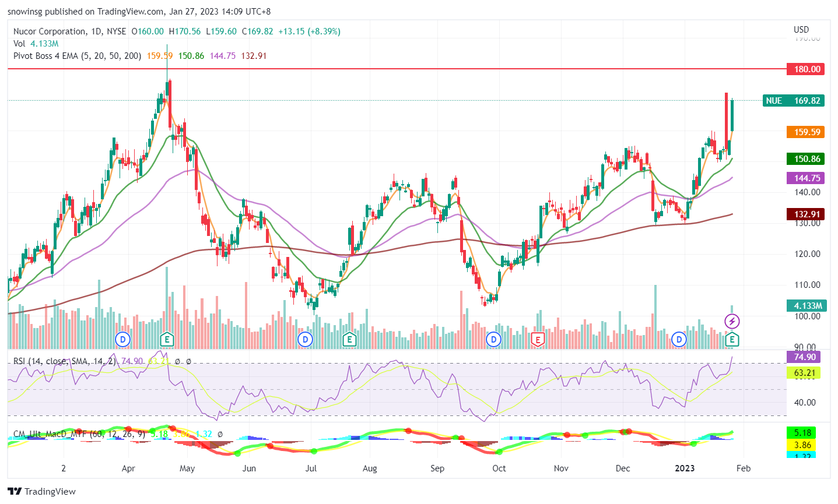Click the dividend D marker before July
The image size is (838, 504).
click(x=305, y=339)
